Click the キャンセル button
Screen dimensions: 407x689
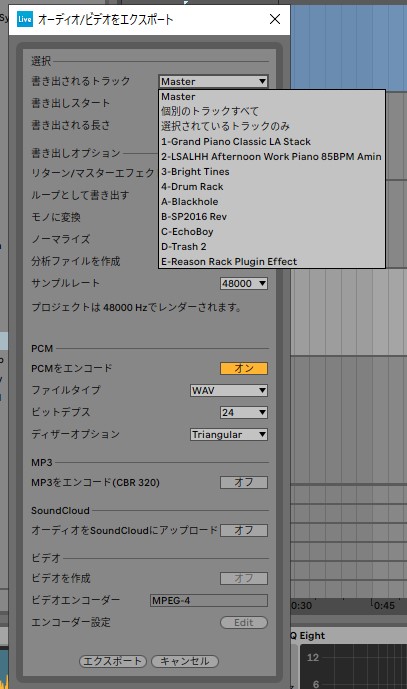point(185,661)
